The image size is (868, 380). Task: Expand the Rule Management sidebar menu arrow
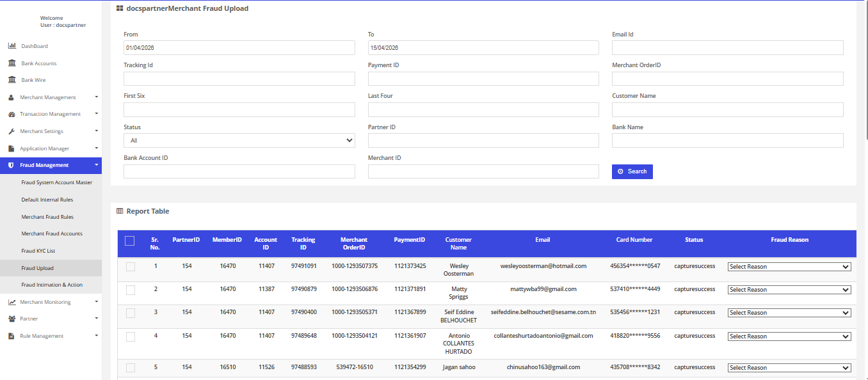click(96, 335)
